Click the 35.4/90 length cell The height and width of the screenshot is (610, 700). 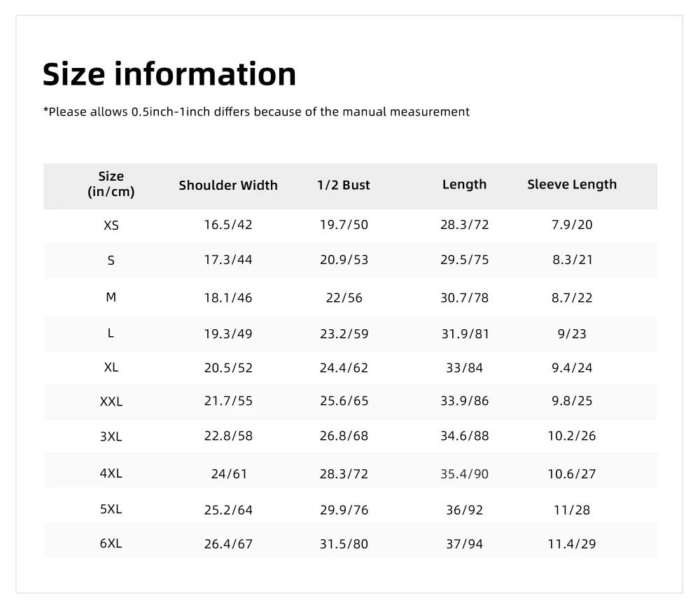click(x=464, y=474)
